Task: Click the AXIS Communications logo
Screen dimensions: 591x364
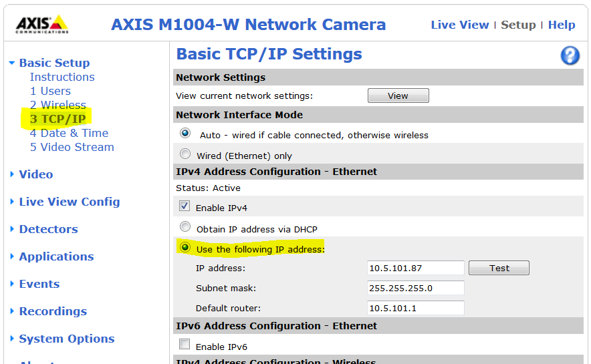Action: tap(41, 24)
